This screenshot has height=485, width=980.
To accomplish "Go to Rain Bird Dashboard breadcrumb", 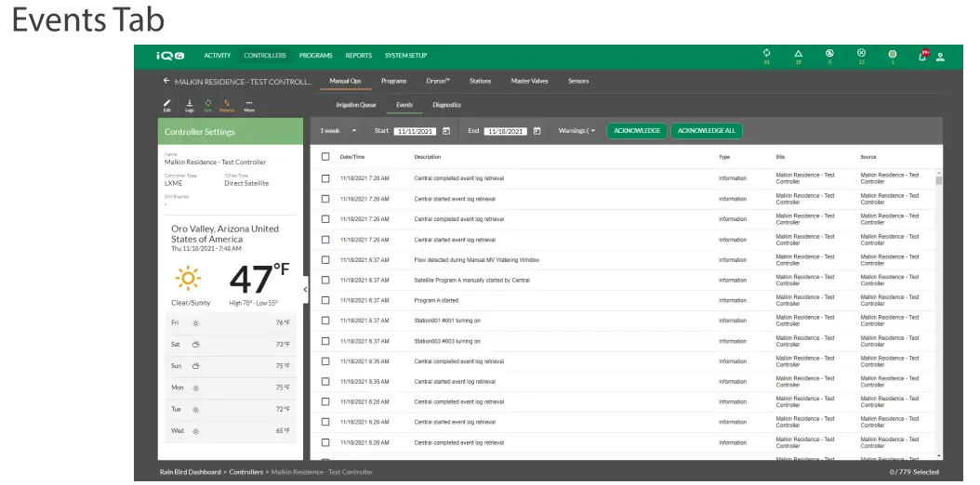I will tap(190, 472).
